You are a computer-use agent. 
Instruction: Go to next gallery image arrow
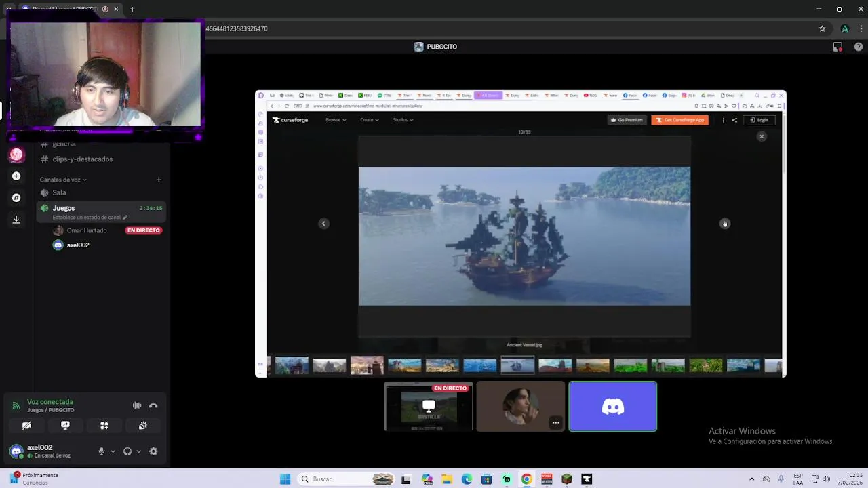tap(725, 224)
